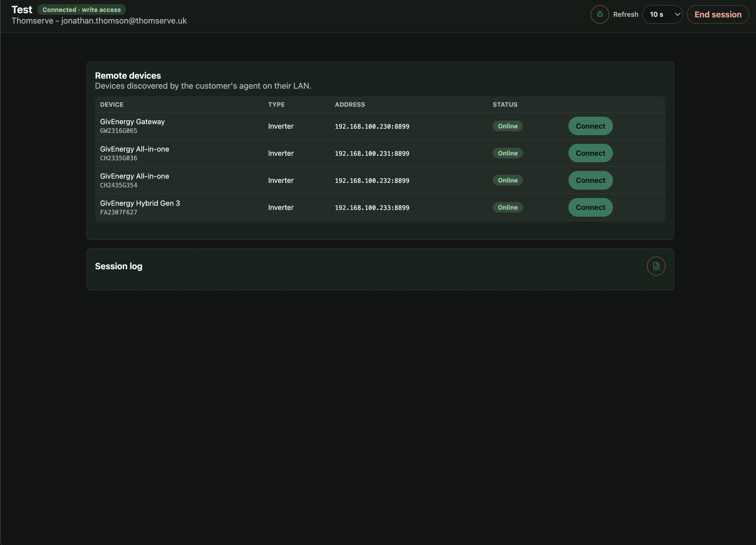
Task: Click the Remote devices heading
Action: [x=128, y=76]
